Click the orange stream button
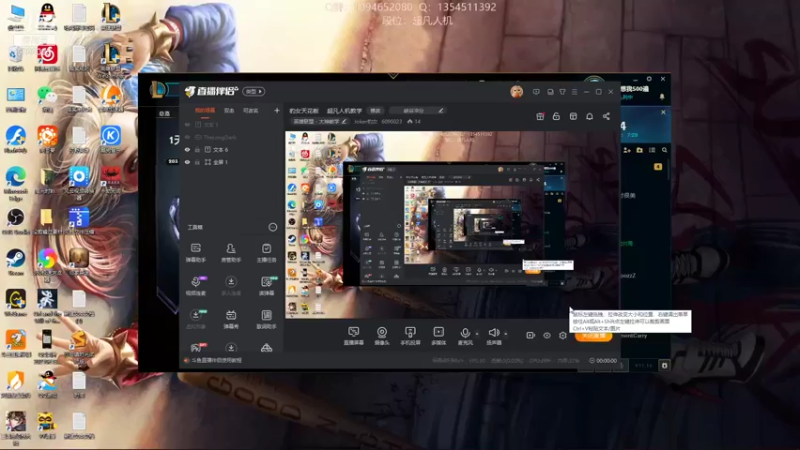 [593, 336]
